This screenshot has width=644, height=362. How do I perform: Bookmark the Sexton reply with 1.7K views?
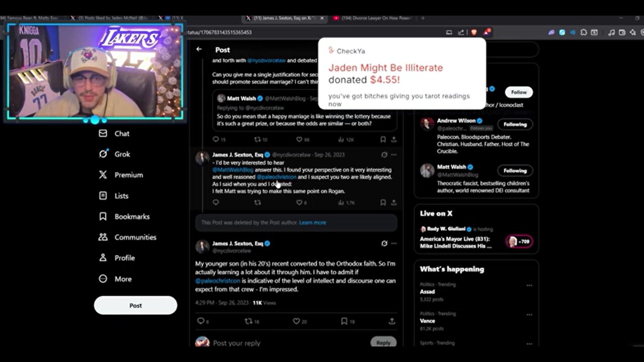click(383, 202)
